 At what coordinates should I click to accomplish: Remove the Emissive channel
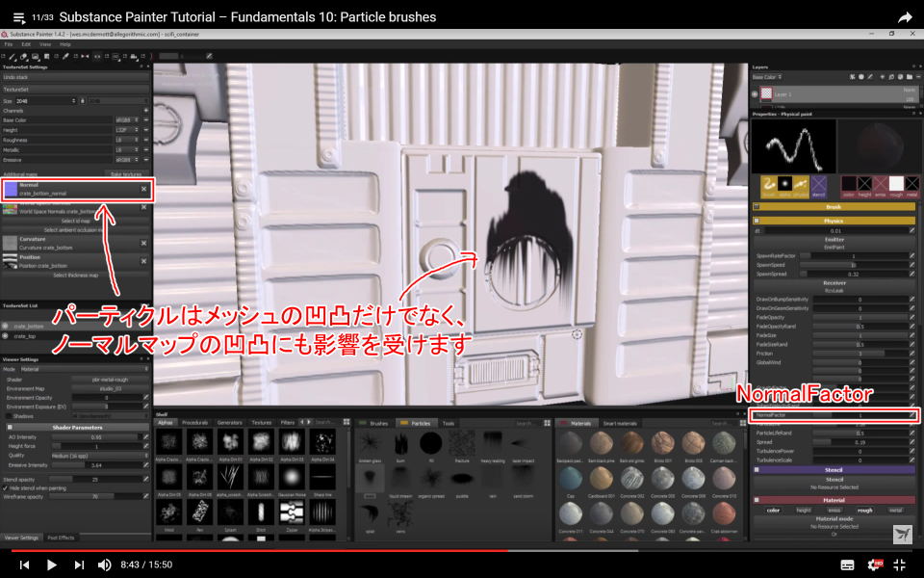pyautogui.click(x=146, y=160)
